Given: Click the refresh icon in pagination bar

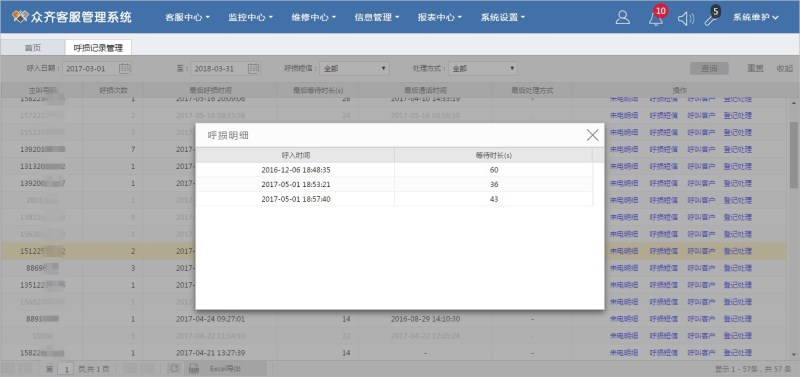Looking at the screenshot, I should click(x=175, y=368).
